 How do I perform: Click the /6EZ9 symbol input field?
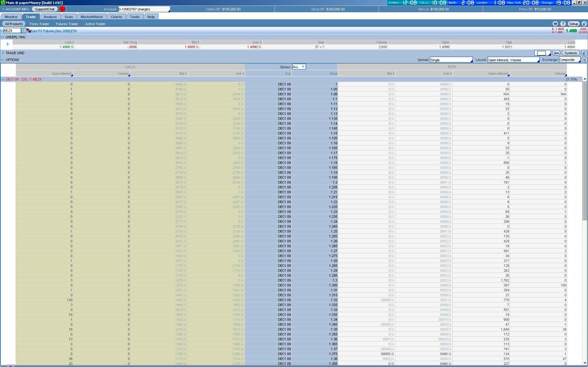click(11, 31)
